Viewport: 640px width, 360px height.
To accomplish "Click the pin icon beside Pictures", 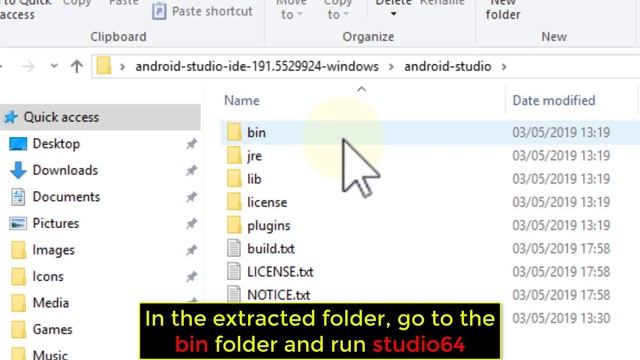I will [x=191, y=224].
